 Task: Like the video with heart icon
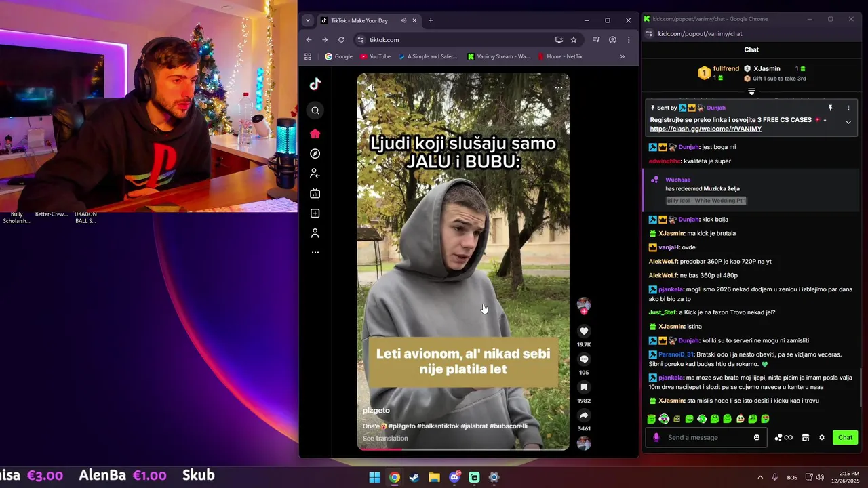[584, 331]
